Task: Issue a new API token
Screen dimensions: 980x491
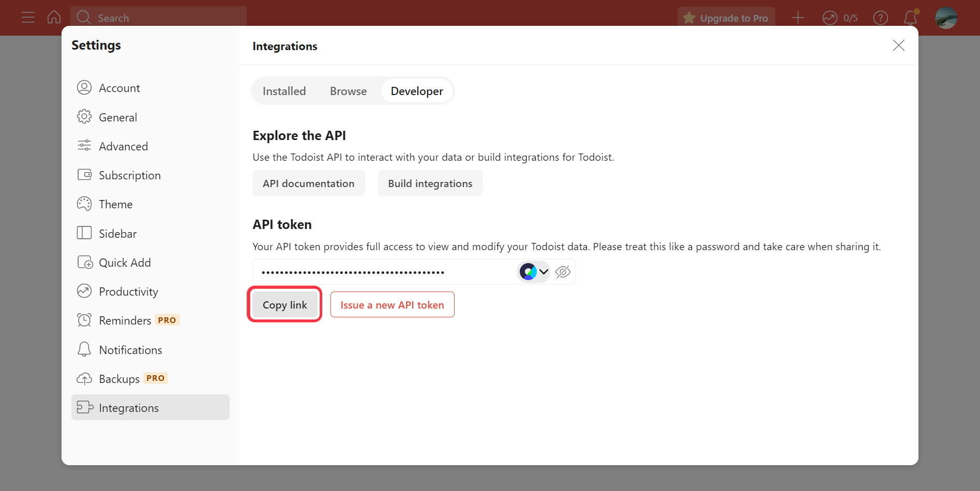Action: [392, 304]
